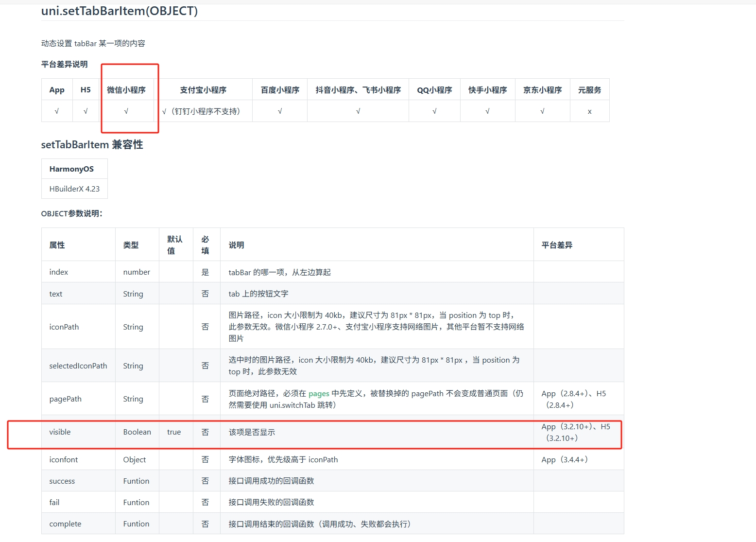The image size is (756, 542).
Task: Click the 'Boolean' type cell
Action: 137,432
